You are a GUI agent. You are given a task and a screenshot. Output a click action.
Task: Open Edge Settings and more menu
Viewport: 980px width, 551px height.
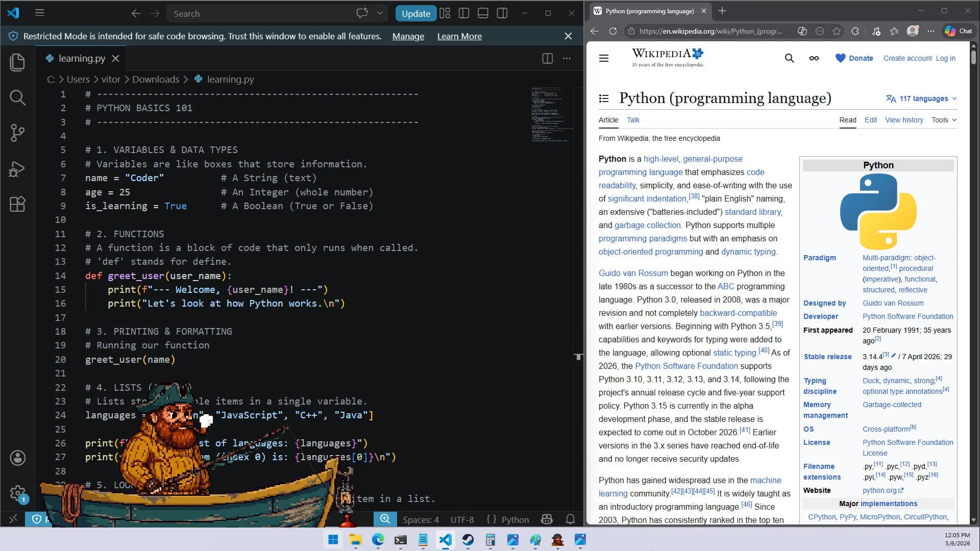pos(931,31)
